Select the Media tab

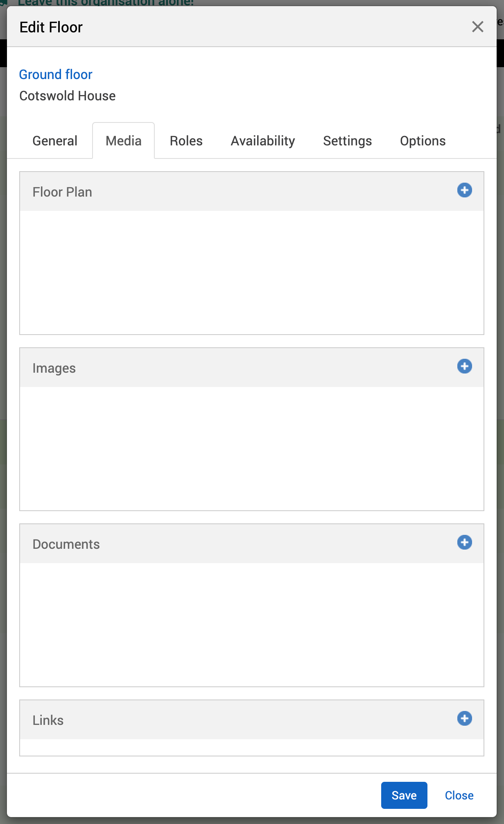123,141
